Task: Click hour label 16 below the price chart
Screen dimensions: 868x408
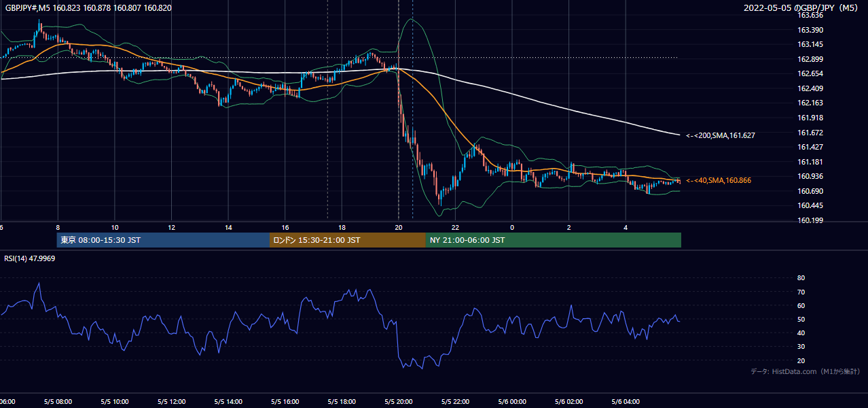Action: (x=285, y=227)
